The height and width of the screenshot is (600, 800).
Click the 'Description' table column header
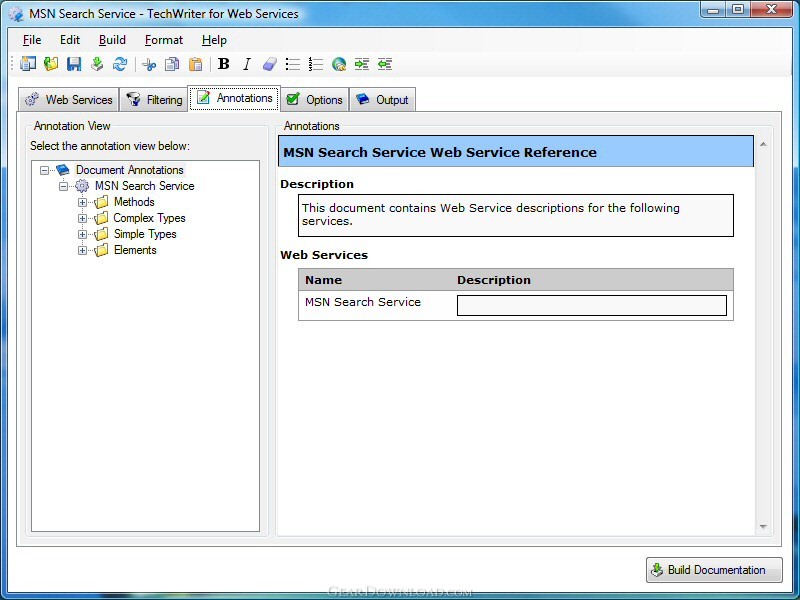pyautogui.click(x=494, y=280)
